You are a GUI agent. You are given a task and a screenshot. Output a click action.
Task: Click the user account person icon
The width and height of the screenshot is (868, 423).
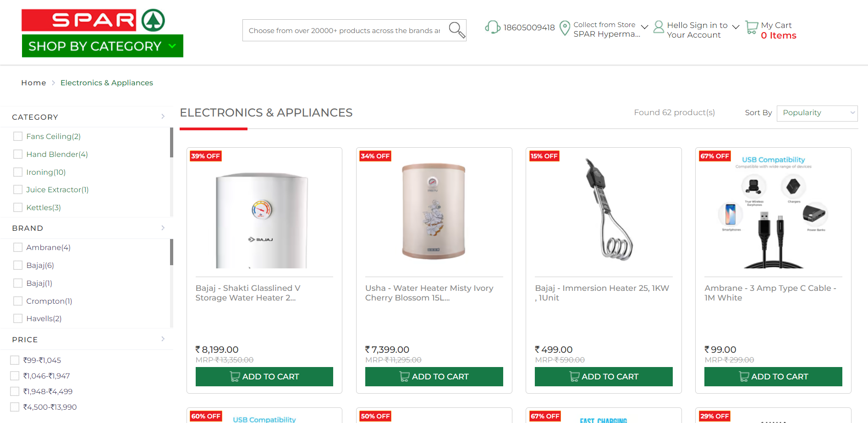click(659, 28)
